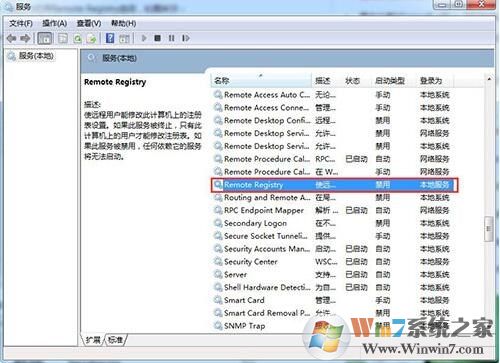
Task: Select the Shell Hardware Detecti... service name
Action: coord(267,287)
